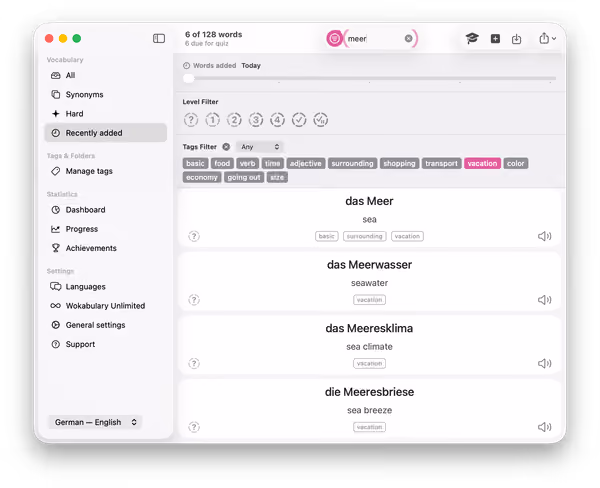Click the vacation tag on das Meer card
The width and height of the screenshot is (600, 488).
coord(408,236)
